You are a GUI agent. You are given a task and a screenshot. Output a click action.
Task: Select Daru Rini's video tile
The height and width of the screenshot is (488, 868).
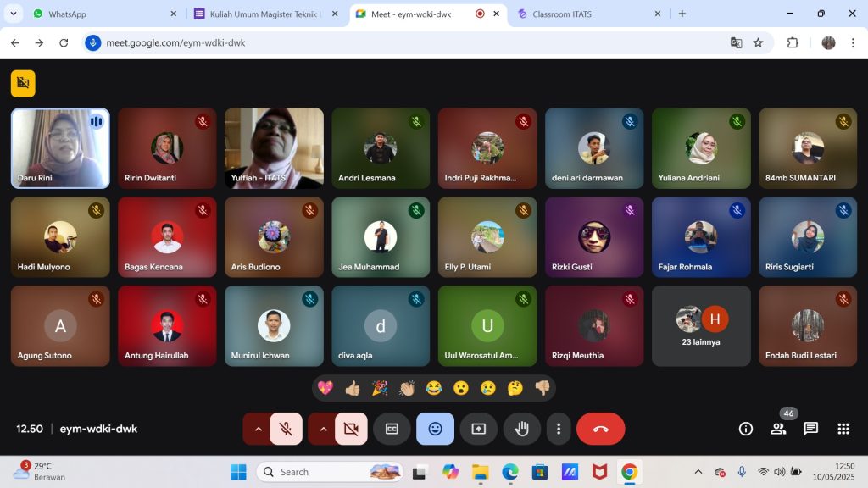pyautogui.click(x=60, y=148)
